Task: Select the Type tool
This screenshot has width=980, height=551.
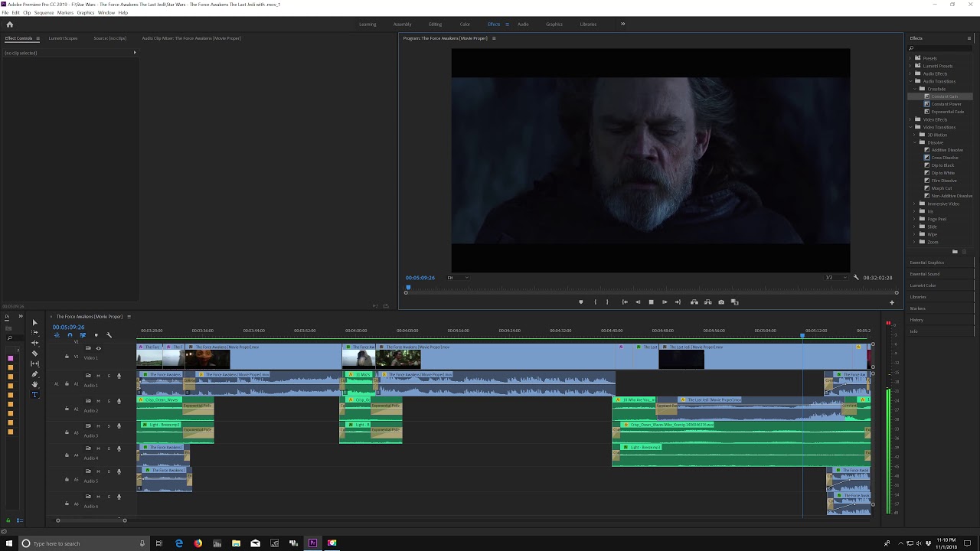Action: click(x=34, y=395)
